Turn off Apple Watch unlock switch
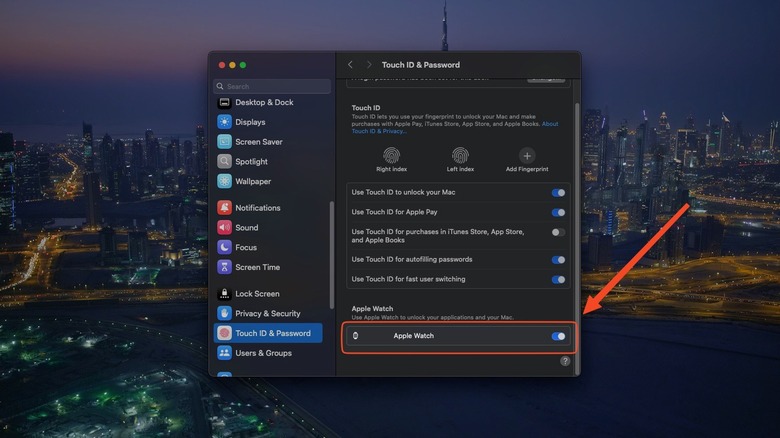The width and height of the screenshot is (780, 438). pos(558,336)
